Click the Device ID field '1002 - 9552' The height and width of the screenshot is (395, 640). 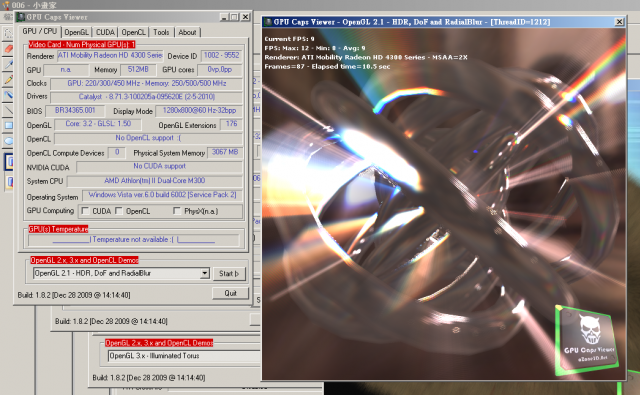coord(221,55)
